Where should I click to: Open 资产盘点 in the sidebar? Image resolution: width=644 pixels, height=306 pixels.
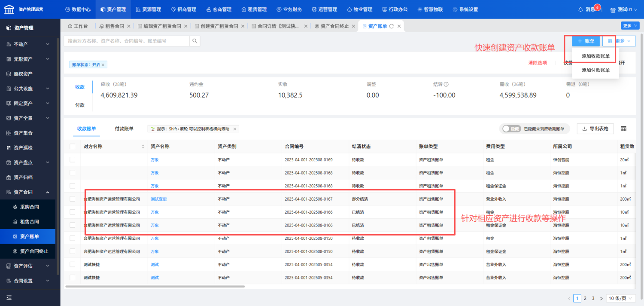tap(28, 162)
